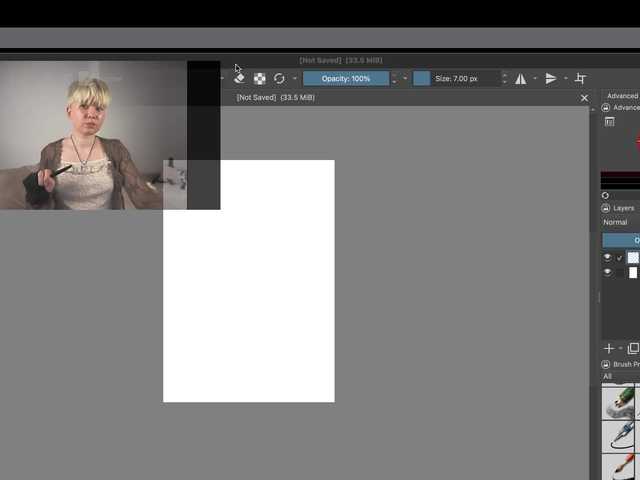The height and width of the screenshot is (480, 640).
Task: Click the Opacity 100% slider
Action: pos(346,78)
